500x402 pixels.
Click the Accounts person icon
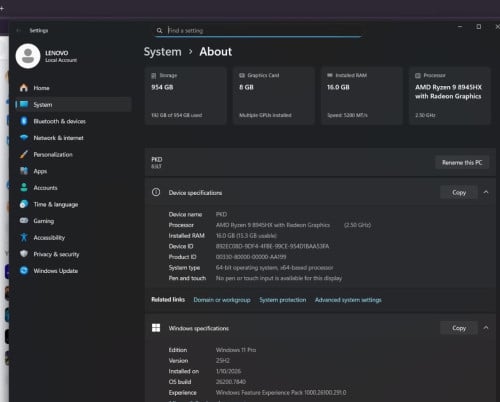coord(24,187)
